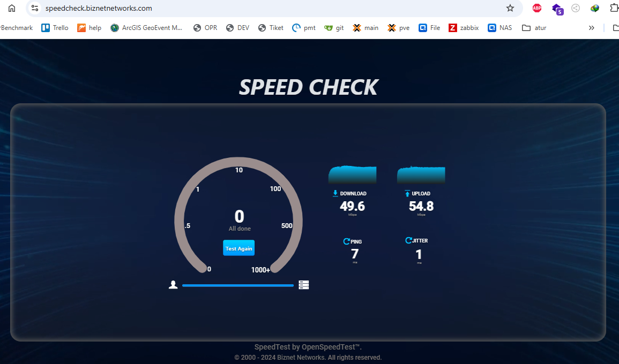Click the download speed graph thumbnail
Viewport: 619px width, 364px height.
352,175
